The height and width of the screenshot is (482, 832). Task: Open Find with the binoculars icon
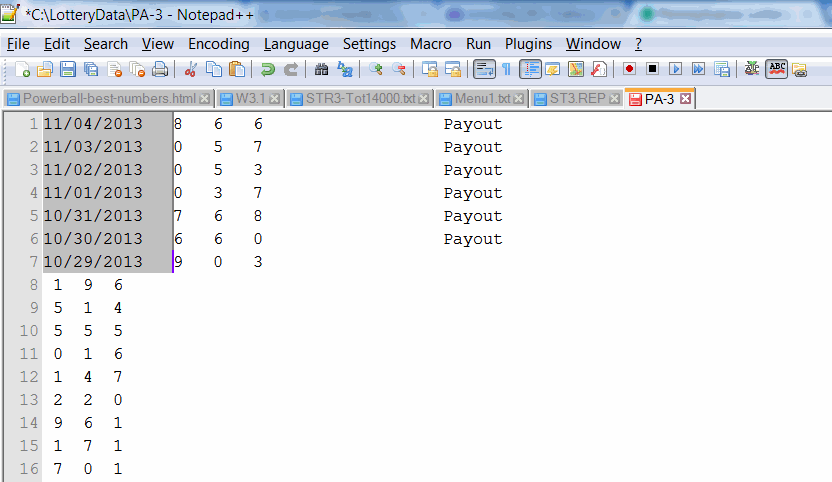321,70
